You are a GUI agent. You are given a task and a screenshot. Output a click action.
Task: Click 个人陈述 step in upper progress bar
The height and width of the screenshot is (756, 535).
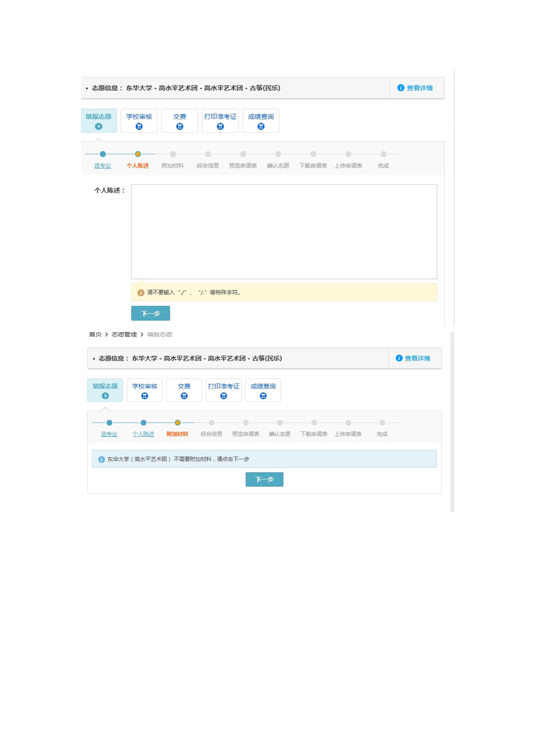point(138,166)
